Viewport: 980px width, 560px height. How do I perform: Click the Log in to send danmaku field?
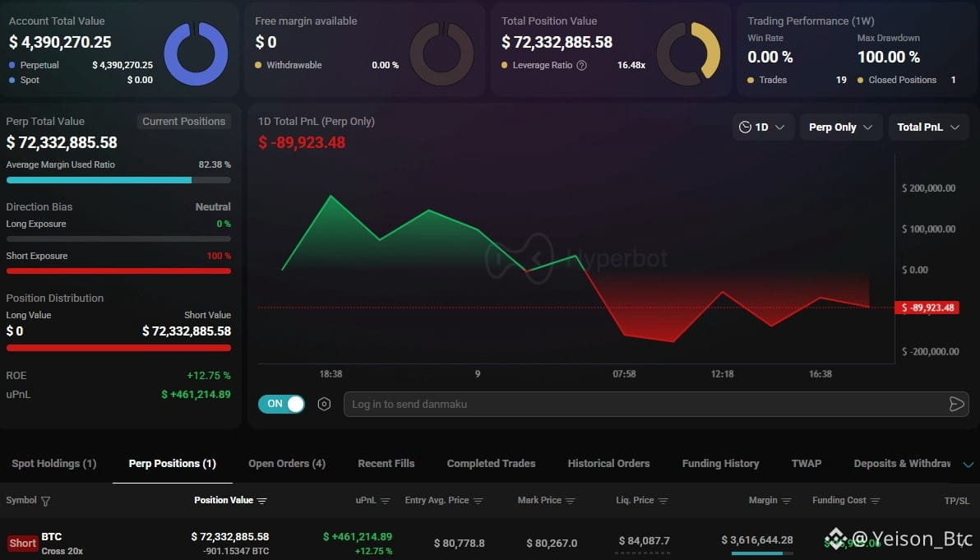(656, 404)
